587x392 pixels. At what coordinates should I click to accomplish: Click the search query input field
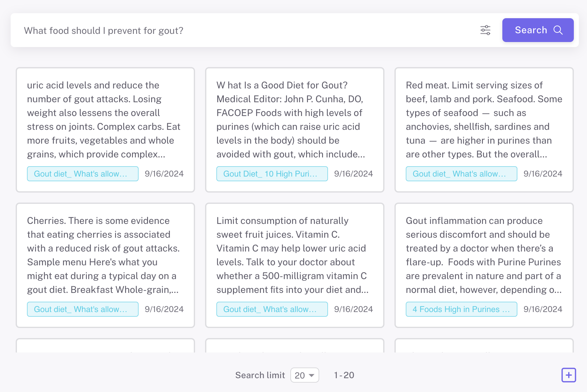[245, 30]
